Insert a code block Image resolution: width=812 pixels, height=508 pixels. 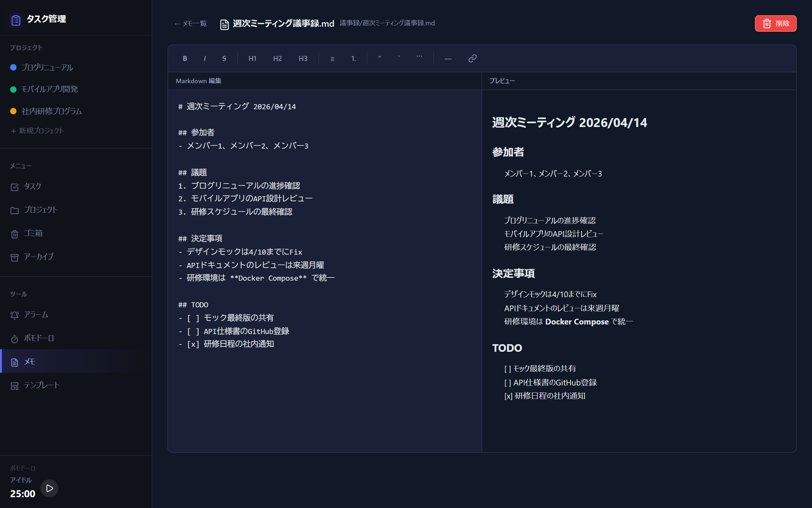[419, 58]
